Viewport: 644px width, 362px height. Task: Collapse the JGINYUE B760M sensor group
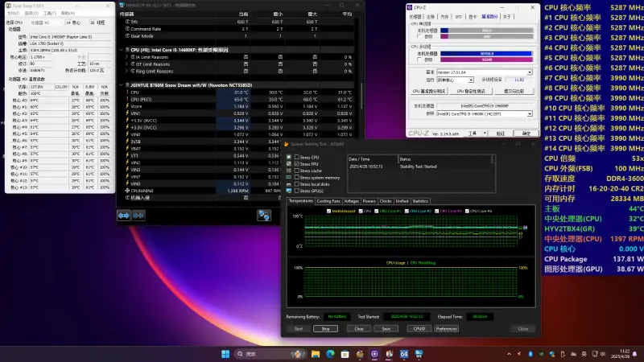[121, 84]
